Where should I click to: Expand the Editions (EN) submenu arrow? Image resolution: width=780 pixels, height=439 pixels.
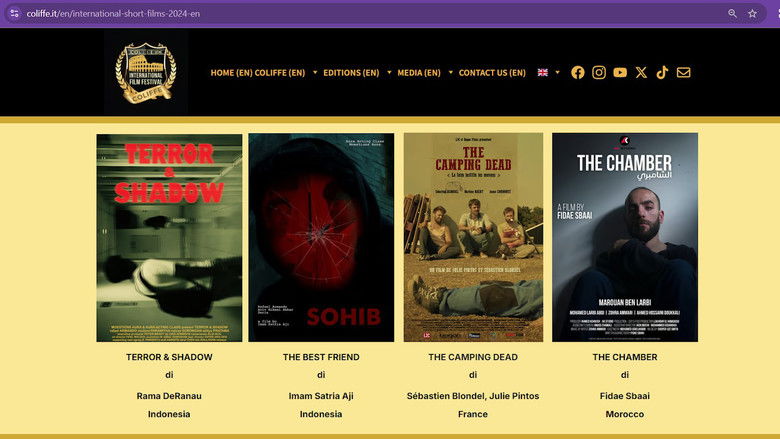(387, 72)
